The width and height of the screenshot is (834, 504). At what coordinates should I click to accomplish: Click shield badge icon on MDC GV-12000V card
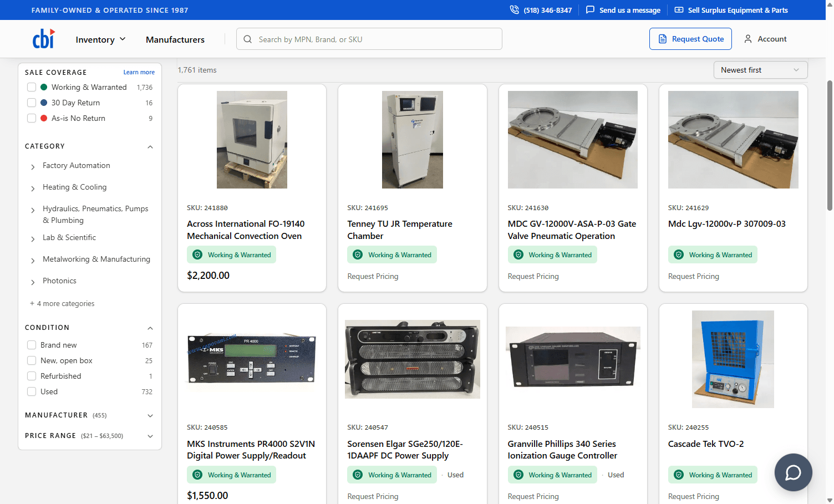(518, 254)
